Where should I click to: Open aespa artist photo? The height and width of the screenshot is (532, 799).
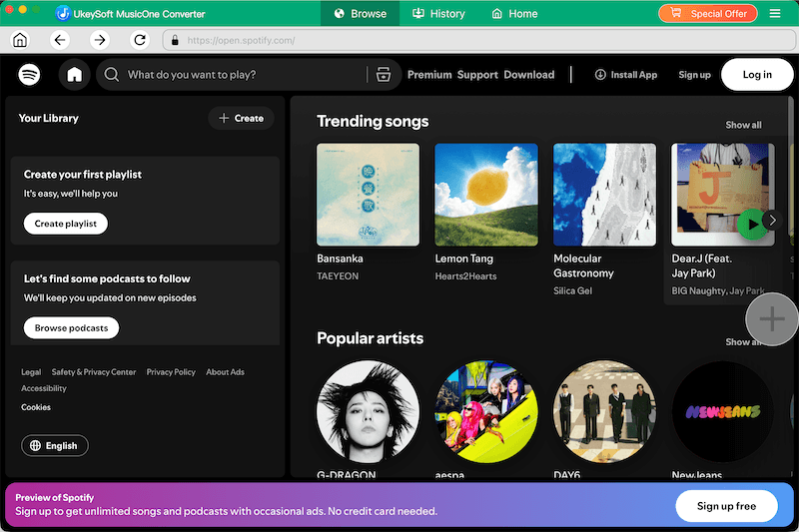tap(486, 412)
